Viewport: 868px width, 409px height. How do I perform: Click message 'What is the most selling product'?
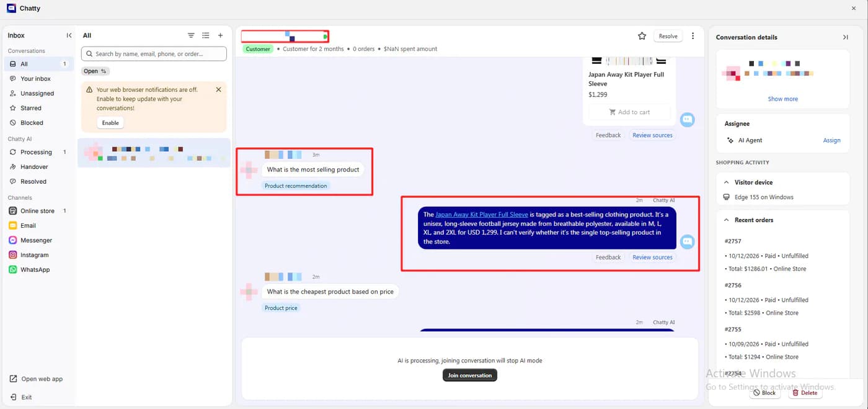coord(313,169)
